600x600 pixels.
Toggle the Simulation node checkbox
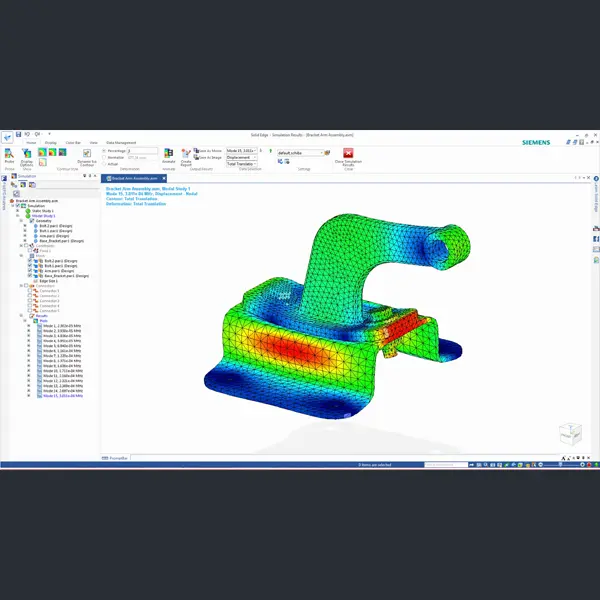[18, 206]
